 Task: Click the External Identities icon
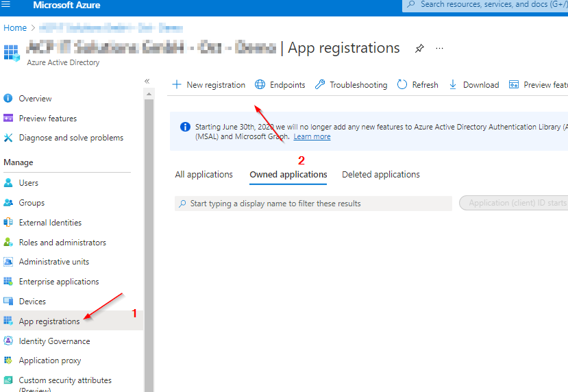click(x=8, y=222)
